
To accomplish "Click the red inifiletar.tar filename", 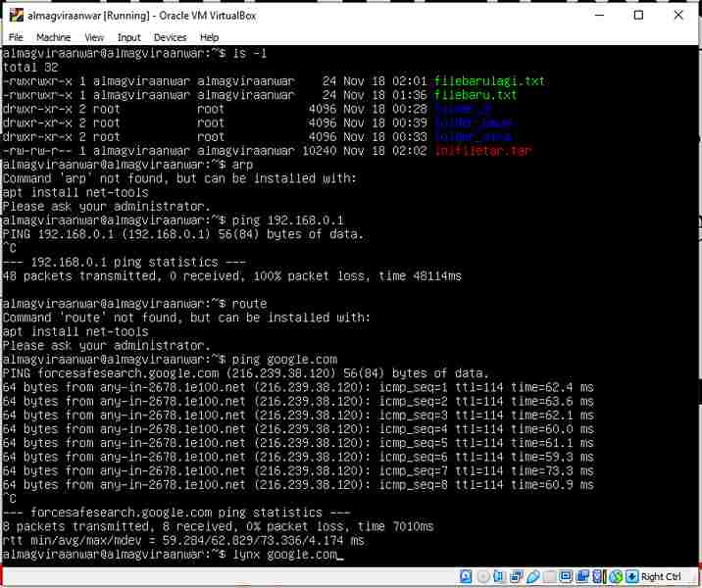I will [x=482, y=150].
